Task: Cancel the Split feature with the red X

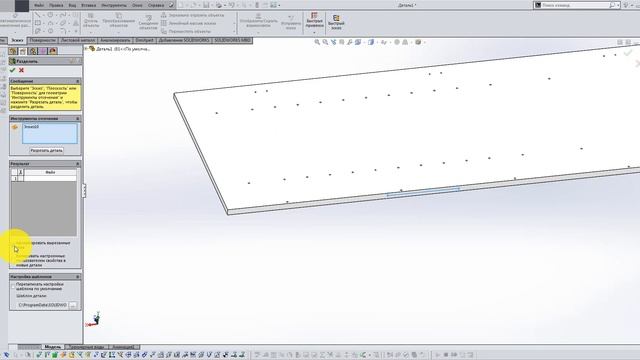Action: click(x=21, y=70)
